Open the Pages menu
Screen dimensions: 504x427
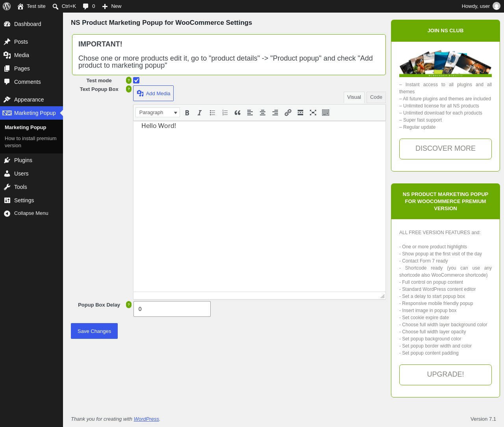[x=31, y=68]
